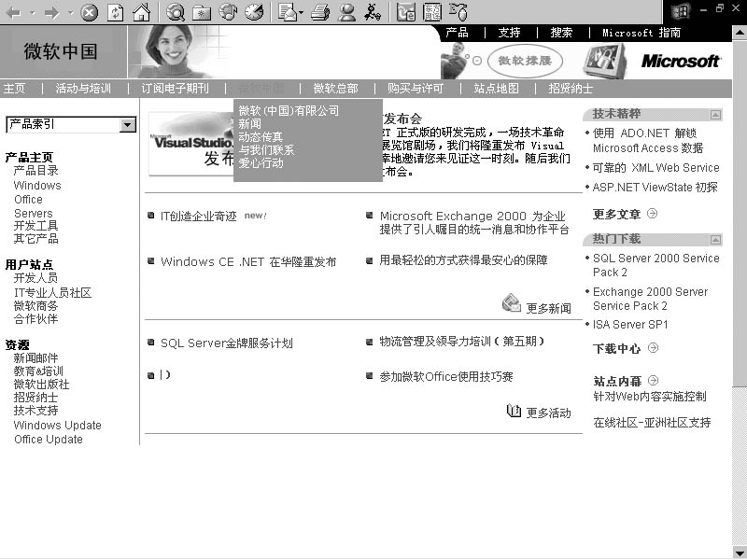Select 动态传真 in the dropdown menu

pos(261,137)
